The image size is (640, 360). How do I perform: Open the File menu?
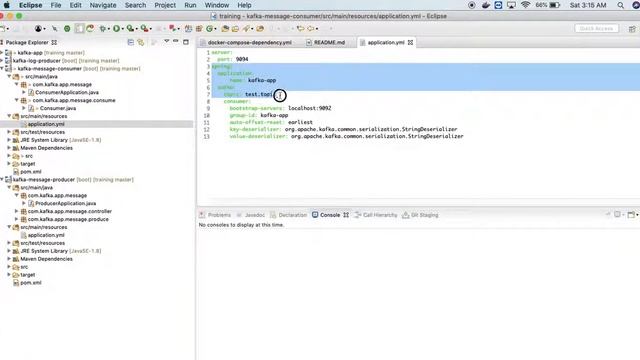tap(56, 5)
